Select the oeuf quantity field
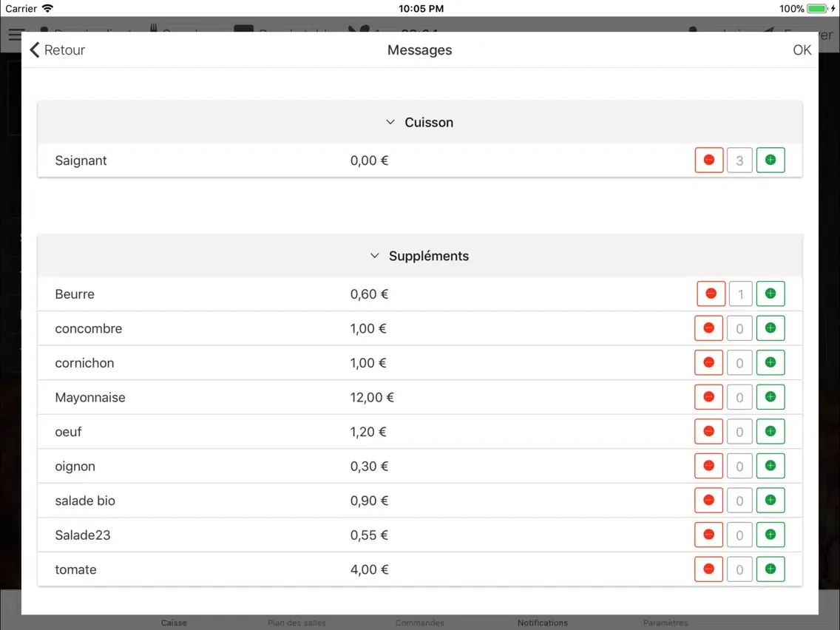Image resolution: width=840 pixels, height=630 pixels. click(x=740, y=431)
